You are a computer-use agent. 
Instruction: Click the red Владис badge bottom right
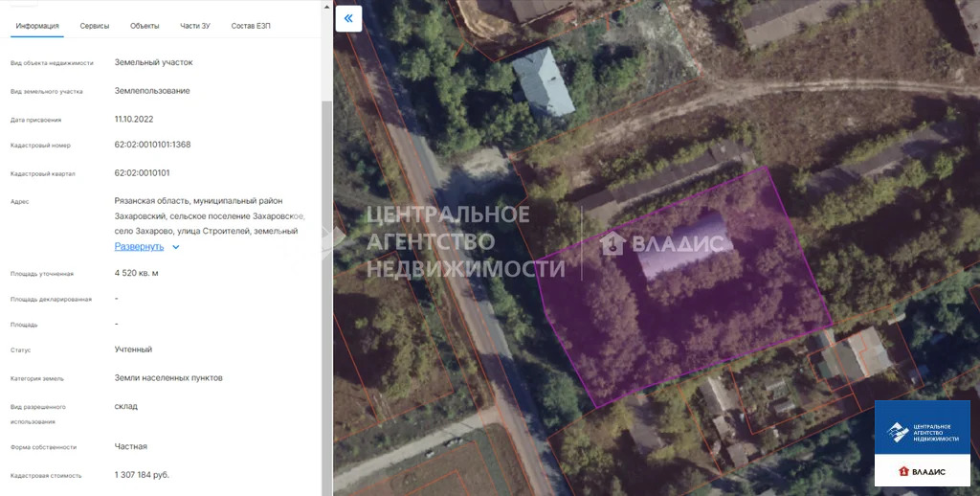(922, 471)
